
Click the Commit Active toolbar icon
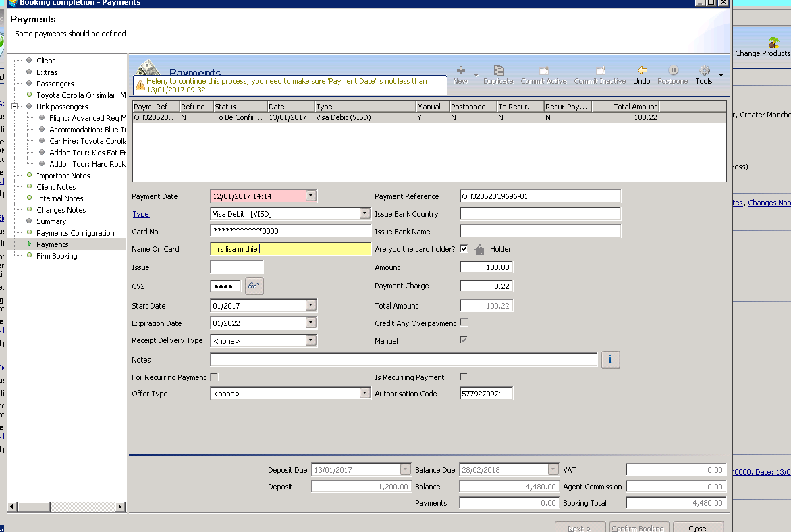click(x=543, y=71)
